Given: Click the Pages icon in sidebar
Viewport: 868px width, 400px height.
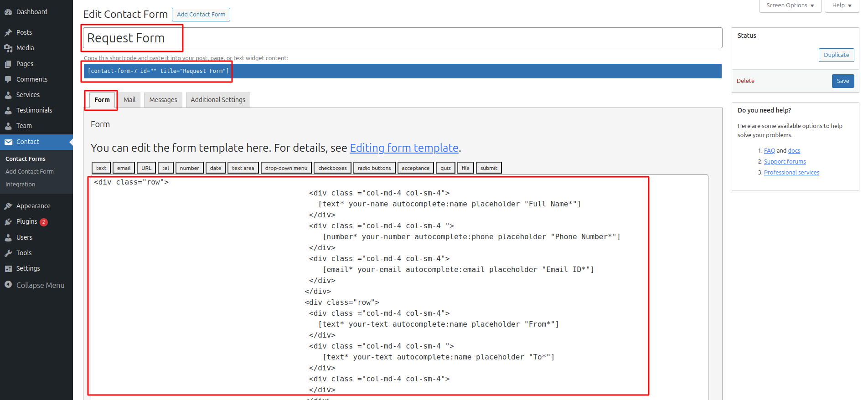Looking at the screenshot, I should coord(8,64).
